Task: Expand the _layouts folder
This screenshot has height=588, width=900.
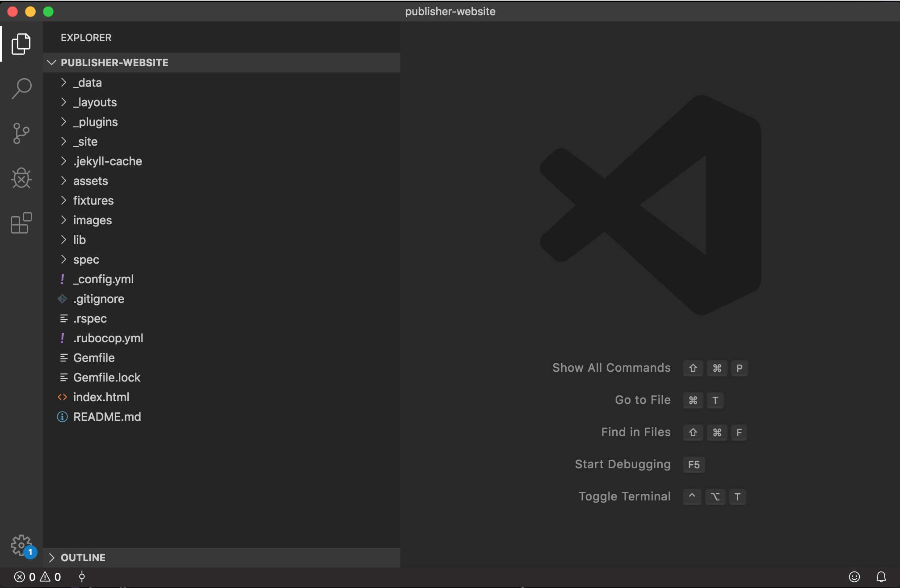Action: (63, 102)
